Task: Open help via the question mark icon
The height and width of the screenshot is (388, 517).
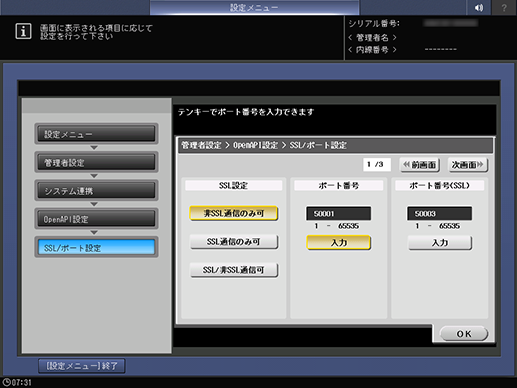Action: 504,7
